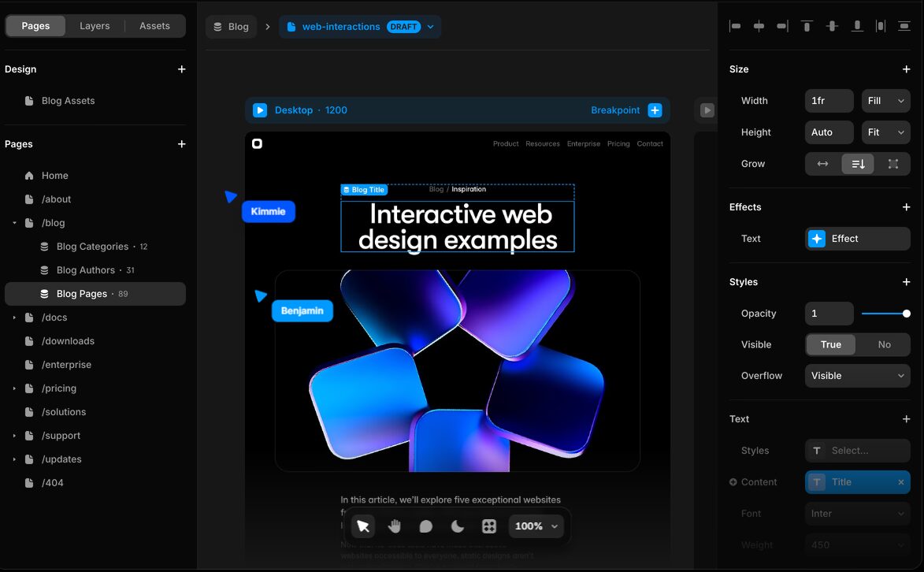Select the comment bubble tool
The image size is (924, 572).
(426, 526)
